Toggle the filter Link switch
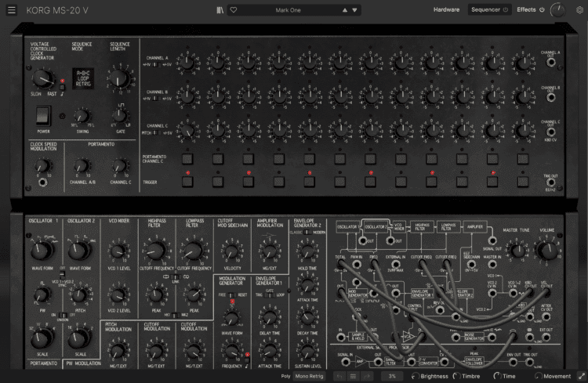The height and width of the screenshot is (383, 588). [x=175, y=277]
